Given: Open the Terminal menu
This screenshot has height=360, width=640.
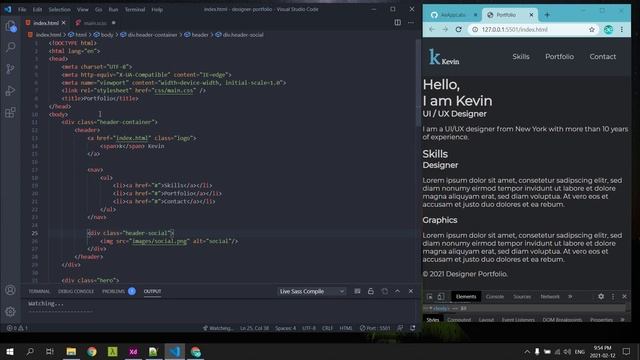Looking at the screenshot, I should click(x=135, y=9).
